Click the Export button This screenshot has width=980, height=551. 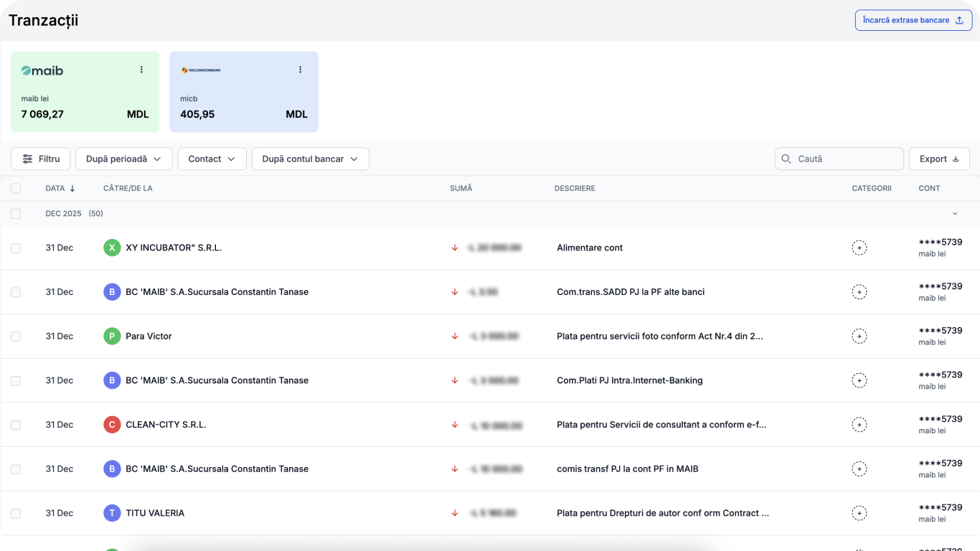click(x=938, y=159)
